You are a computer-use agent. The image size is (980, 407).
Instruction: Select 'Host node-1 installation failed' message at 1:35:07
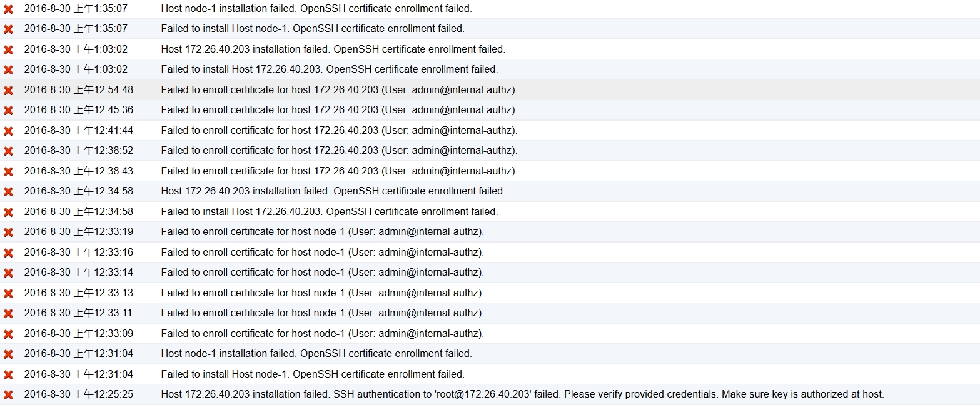pyautogui.click(x=316, y=9)
